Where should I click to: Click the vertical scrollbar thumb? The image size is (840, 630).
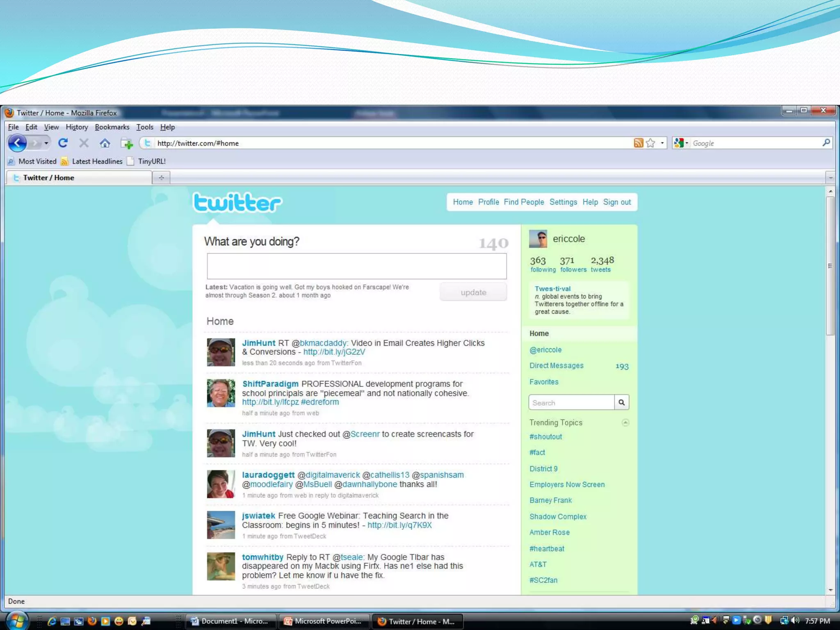830,266
